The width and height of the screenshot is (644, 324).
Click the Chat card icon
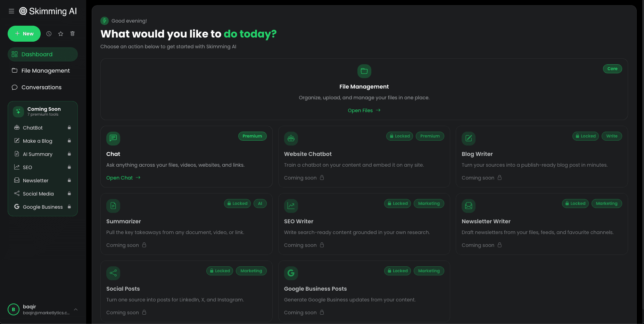pyautogui.click(x=113, y=138)
